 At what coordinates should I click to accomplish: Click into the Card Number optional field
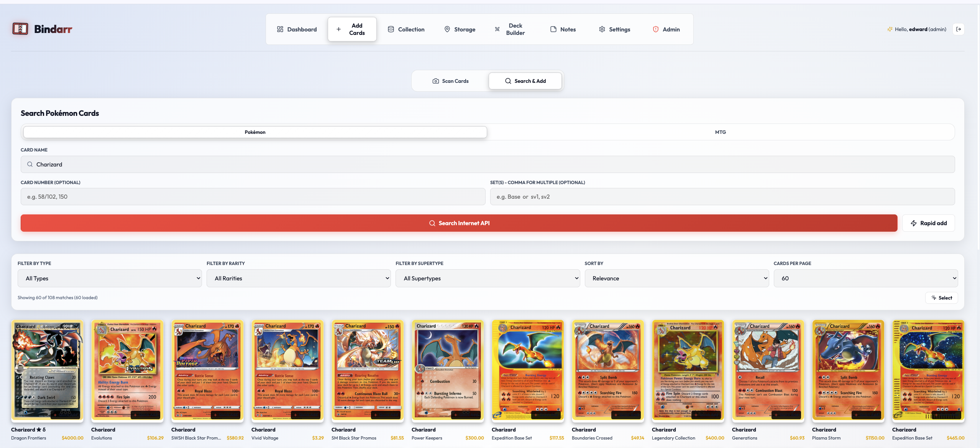[253, 196]
